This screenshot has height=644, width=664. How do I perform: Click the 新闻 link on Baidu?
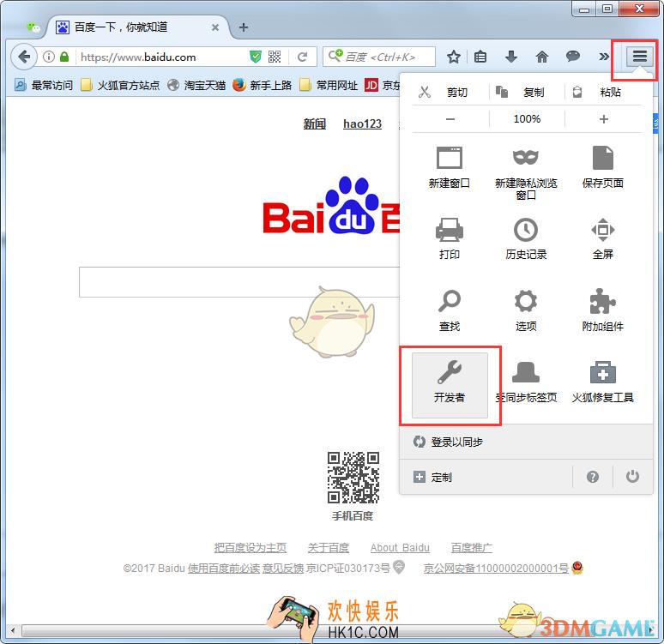[x=315, y=123]
